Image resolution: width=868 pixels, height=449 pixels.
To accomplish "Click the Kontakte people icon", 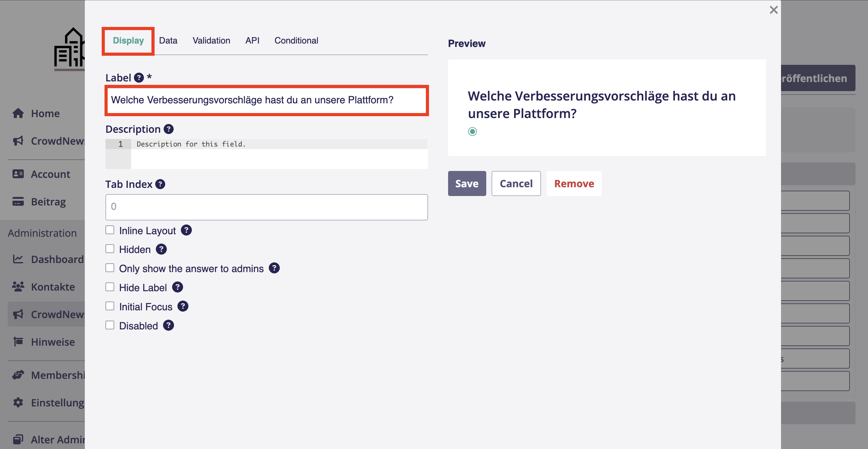I will point(18,286).
